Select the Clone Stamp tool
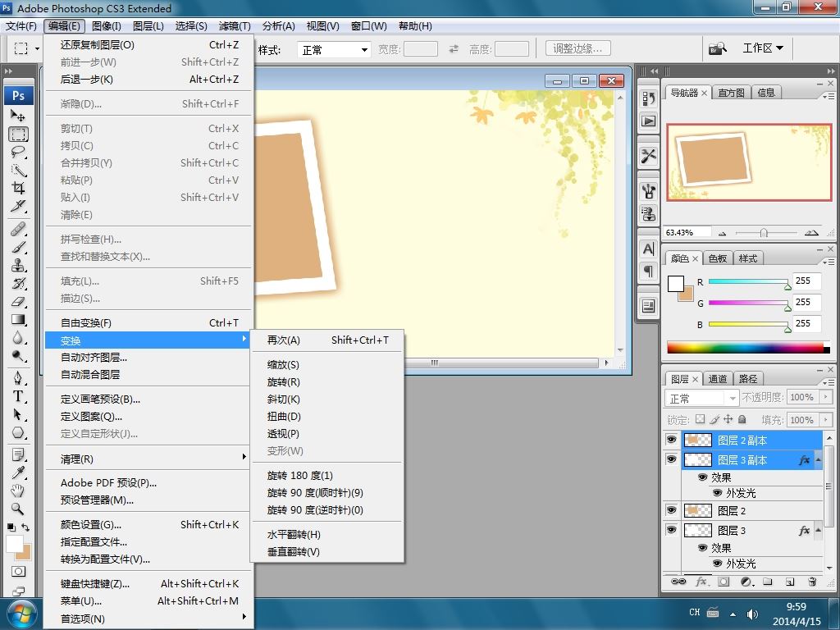The height and width of the screenshot is (630, 840). [18, 265]
